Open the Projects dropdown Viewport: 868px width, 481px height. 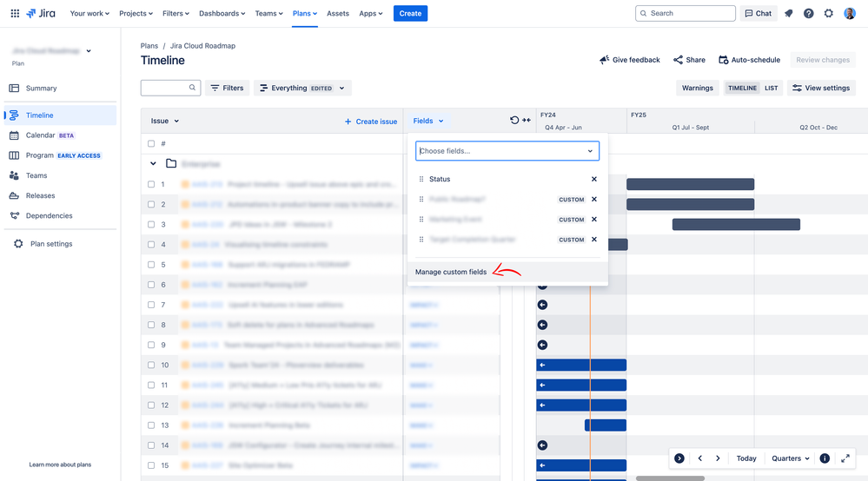136,13
